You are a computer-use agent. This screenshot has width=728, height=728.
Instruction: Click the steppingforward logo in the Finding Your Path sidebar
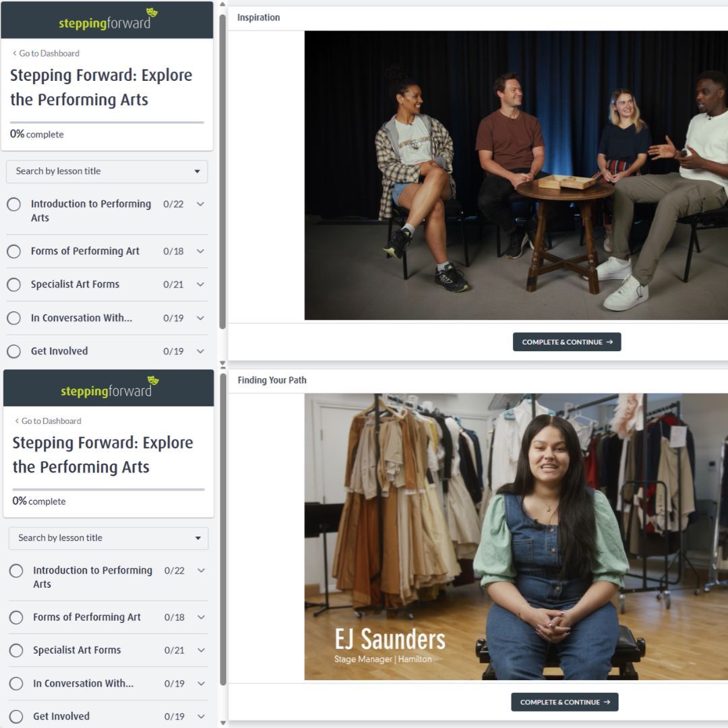pos(110,388)
